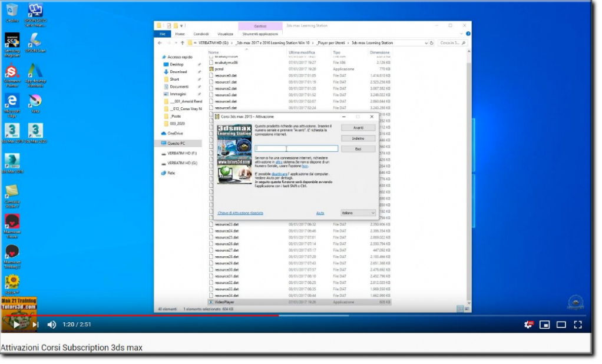Viewport: 602px width, 364px height.
Task: Select the Gestisci contextual tab
Action: [260, 26]
